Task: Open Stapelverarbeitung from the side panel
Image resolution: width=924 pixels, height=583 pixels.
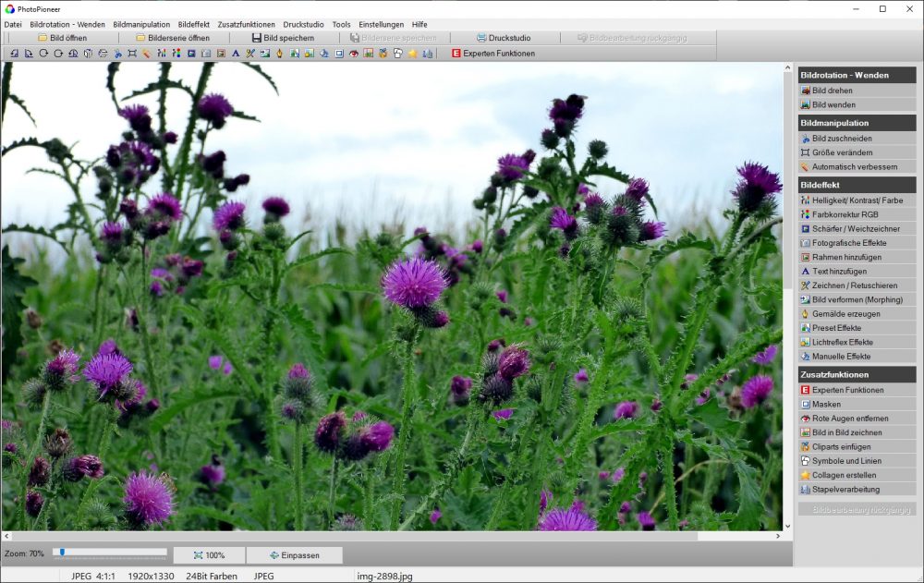Action: 845,490
